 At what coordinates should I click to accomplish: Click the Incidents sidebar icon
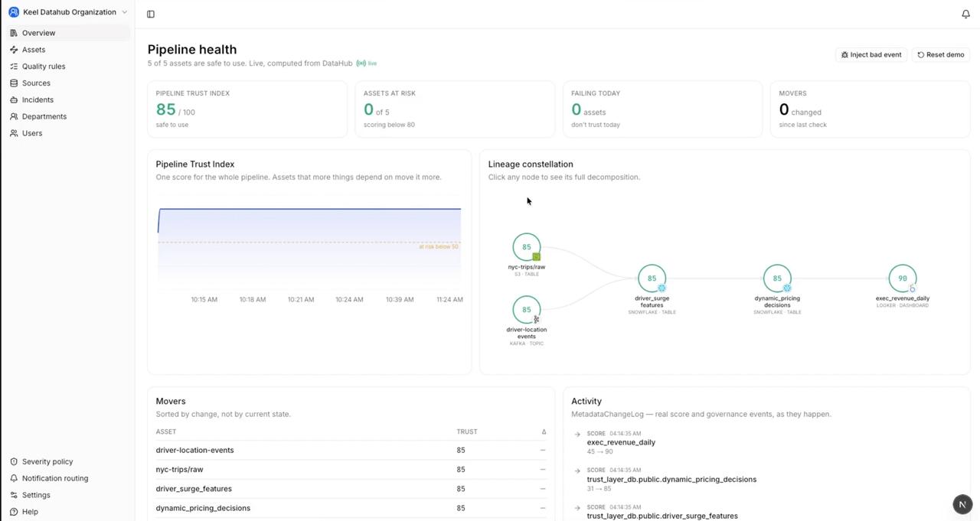click(x=14, y=99)
